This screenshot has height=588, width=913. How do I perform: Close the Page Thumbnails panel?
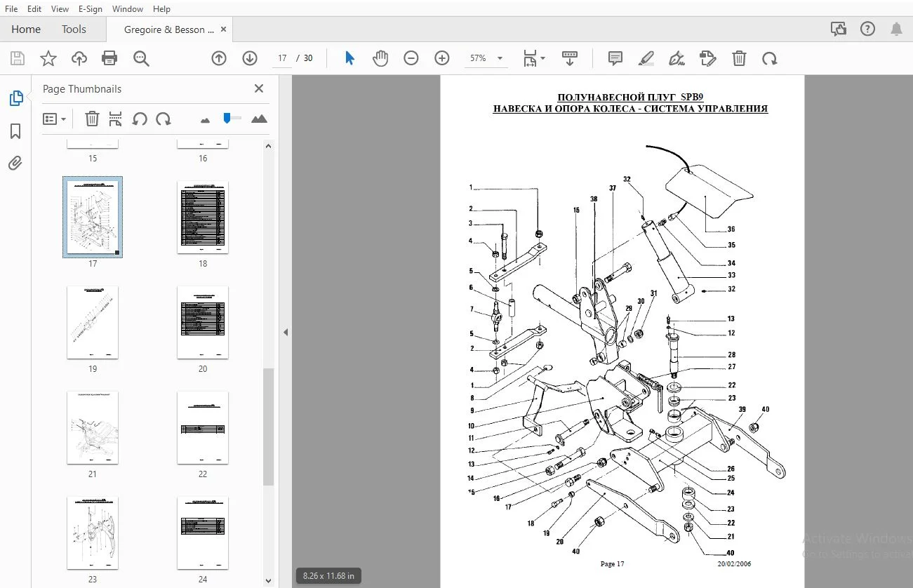coord(259,88)
